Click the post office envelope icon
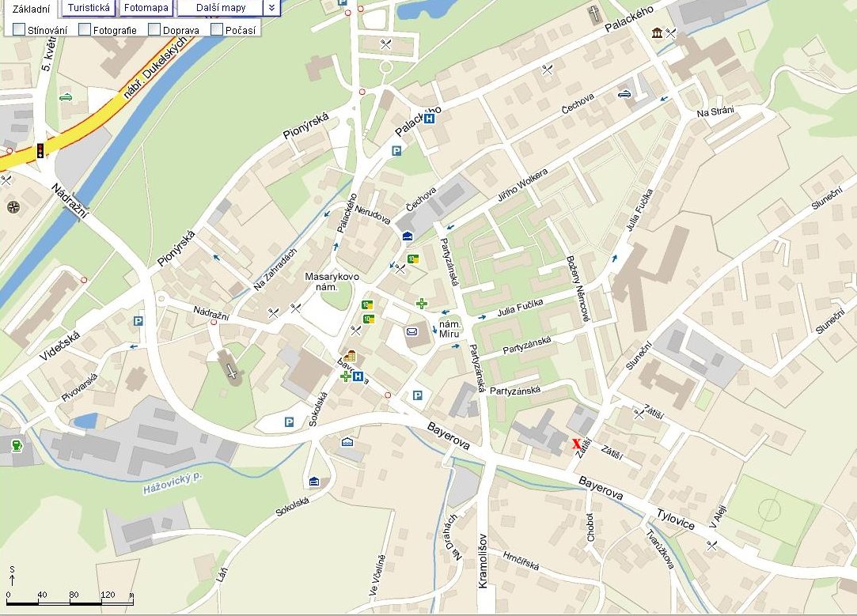 pos(411,331)
